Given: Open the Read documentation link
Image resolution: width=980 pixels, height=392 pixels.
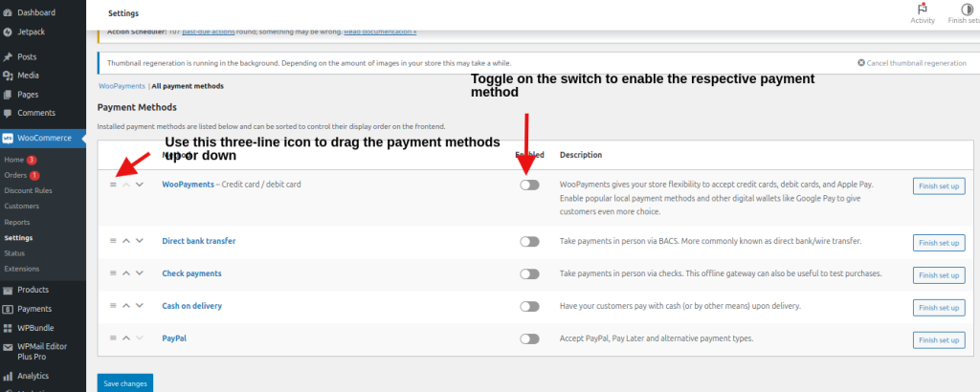Looking at the screenshot, I should point(380,32).
